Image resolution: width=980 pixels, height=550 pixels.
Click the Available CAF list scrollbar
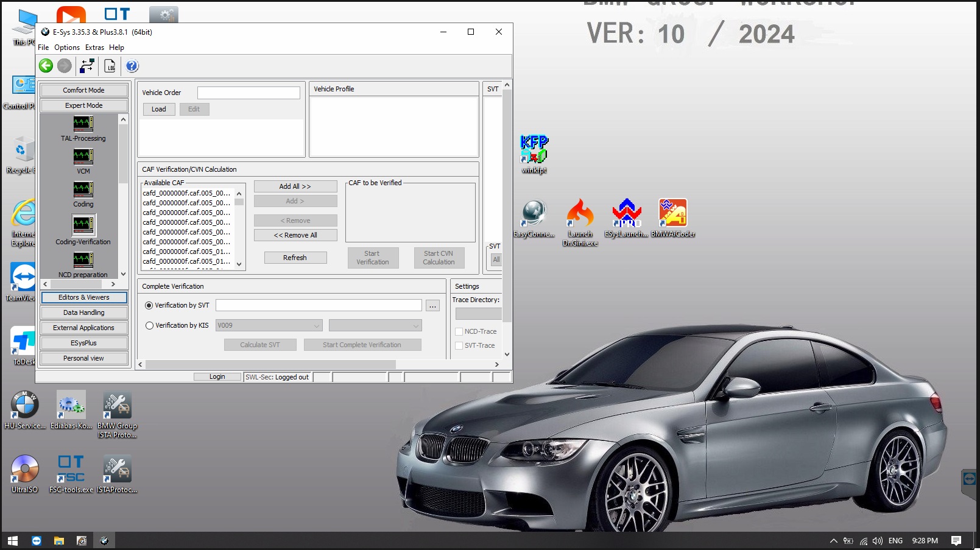(x=239, y=228)
